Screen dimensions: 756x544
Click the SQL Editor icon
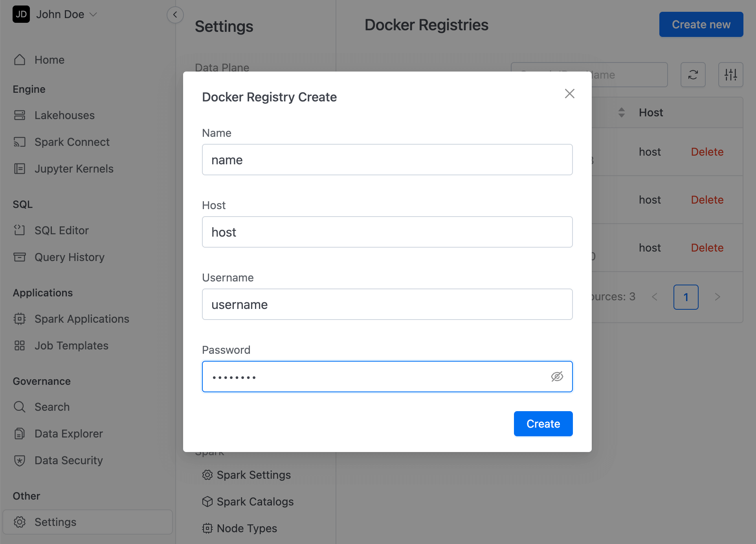(20, 230)
